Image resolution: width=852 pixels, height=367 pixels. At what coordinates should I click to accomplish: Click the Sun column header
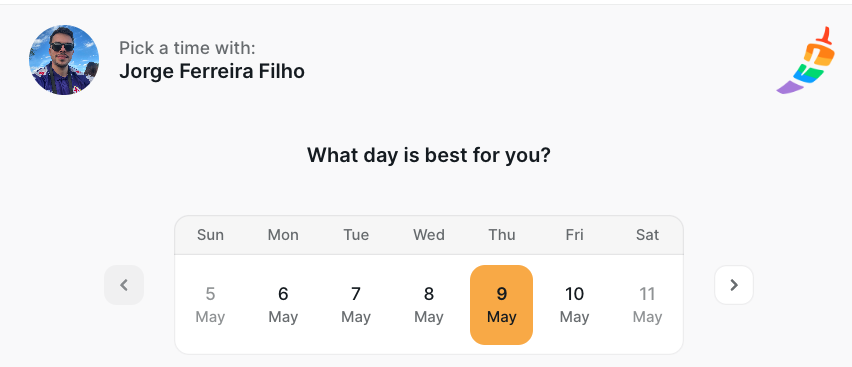click(x=210, y=235)
